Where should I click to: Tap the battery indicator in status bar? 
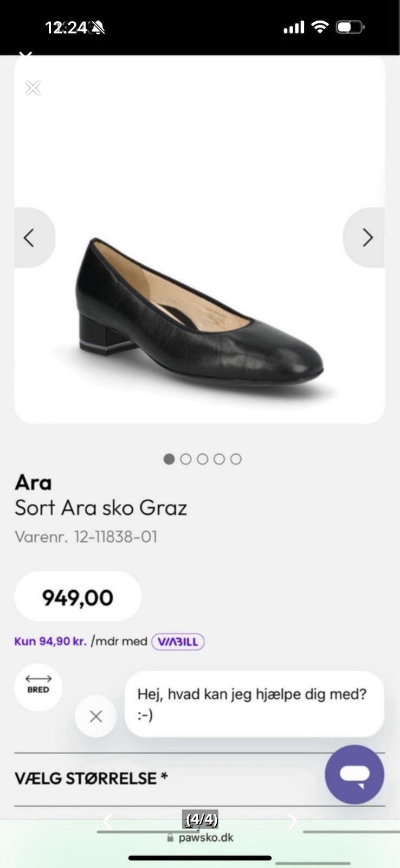pyautogui.click(x=350, y=27)
